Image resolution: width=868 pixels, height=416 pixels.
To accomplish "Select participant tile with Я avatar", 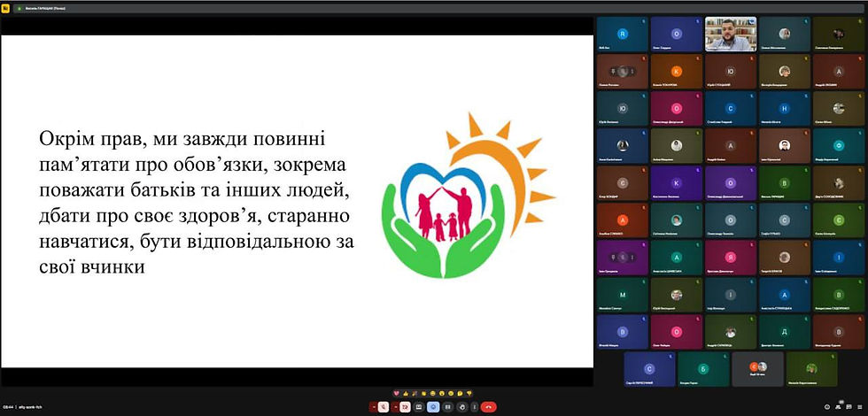I will 730,258.
